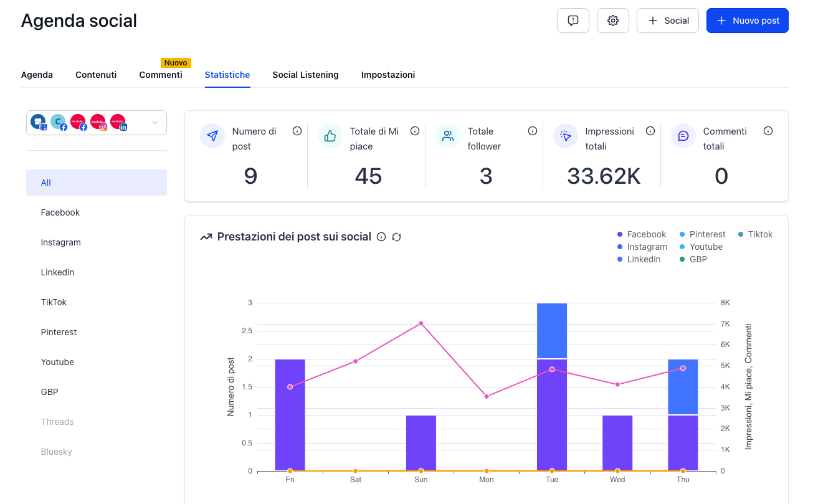The image size is (813, 504).
Task: Toggle Tiktok series in chart legend
Action: (x=756, y=234)
